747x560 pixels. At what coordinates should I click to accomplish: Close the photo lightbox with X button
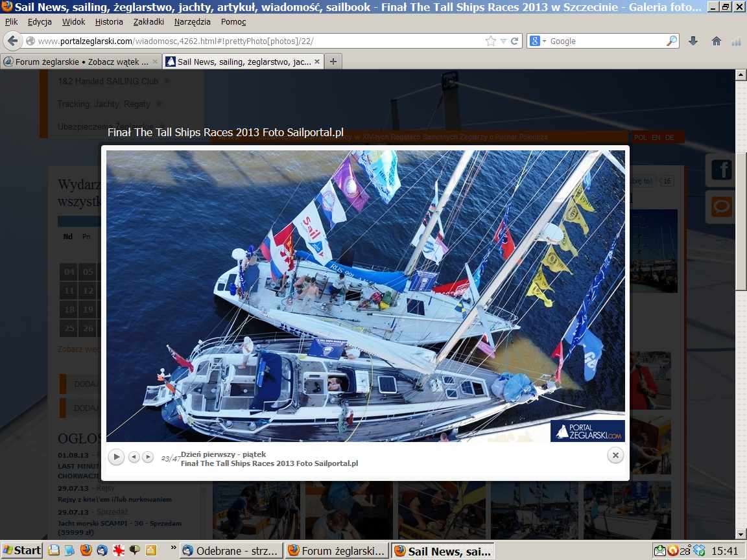click(615, 456)
